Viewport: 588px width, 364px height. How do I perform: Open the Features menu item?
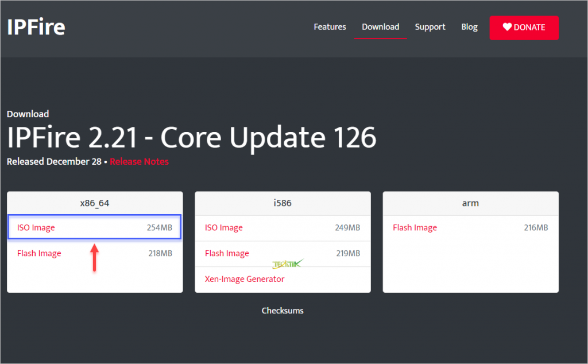[x=330, y=27]
